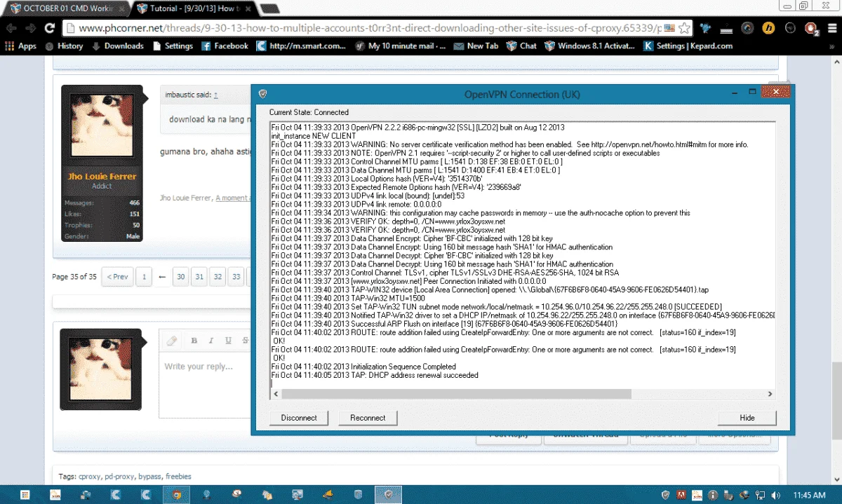Open Windows 8.1 Activat... bookmark
842x504 pixels.
point(590,46)
